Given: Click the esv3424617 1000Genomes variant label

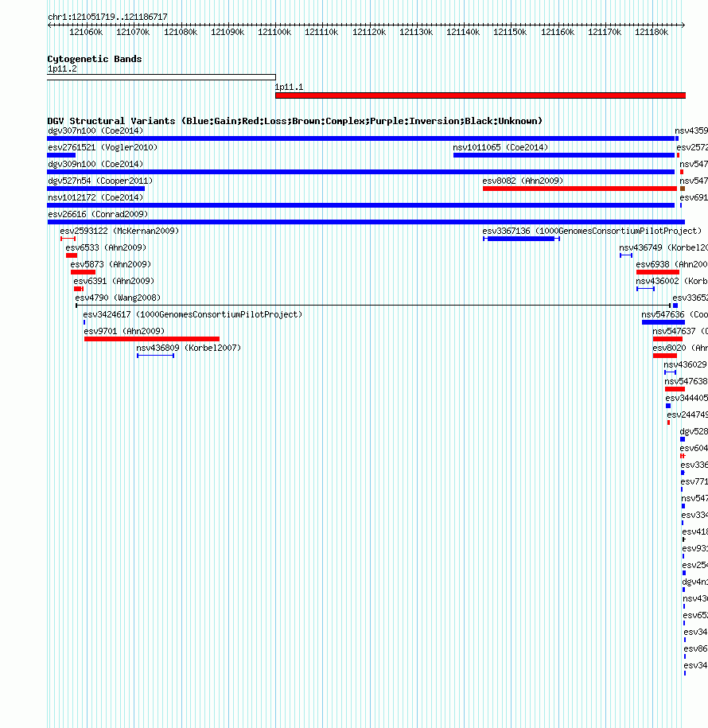Looking at the screenshot, I should (x=193, y=315).
